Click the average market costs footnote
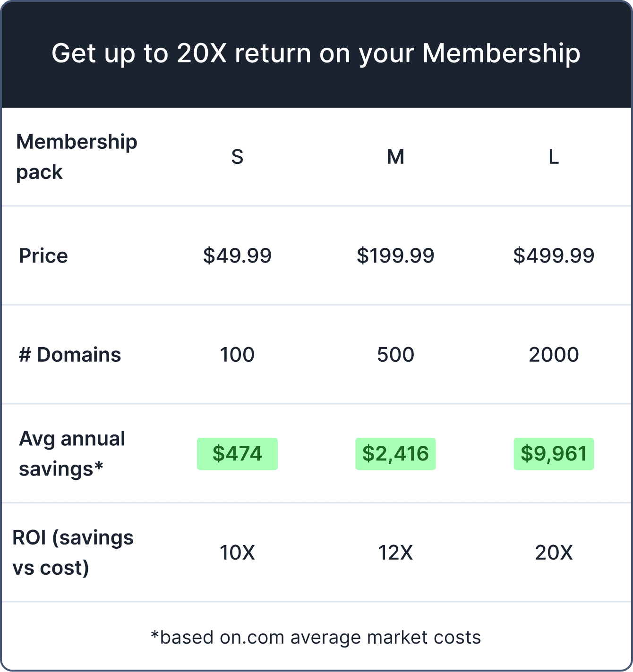Screen dimensions: 633x672 coord(316,638)
